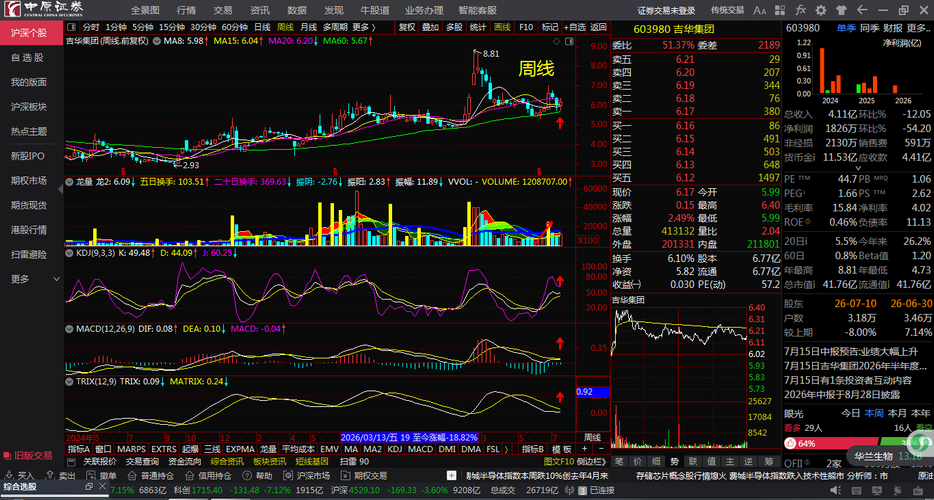Image resolution: width=934 pixels, height=500 pixels.
Task: Click the thumbs-up 看多 icon
Action: (x=790, y=443)
